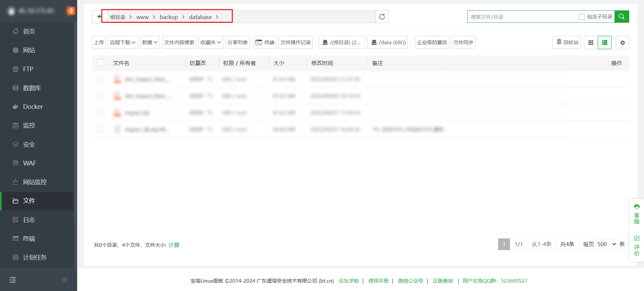644x291 pixels.
Task: Click the search files input field
Action: [x=522, y=17]
